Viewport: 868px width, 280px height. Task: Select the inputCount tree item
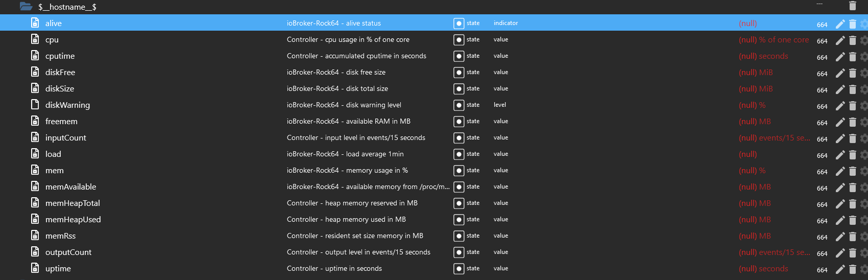coord(65,137)
